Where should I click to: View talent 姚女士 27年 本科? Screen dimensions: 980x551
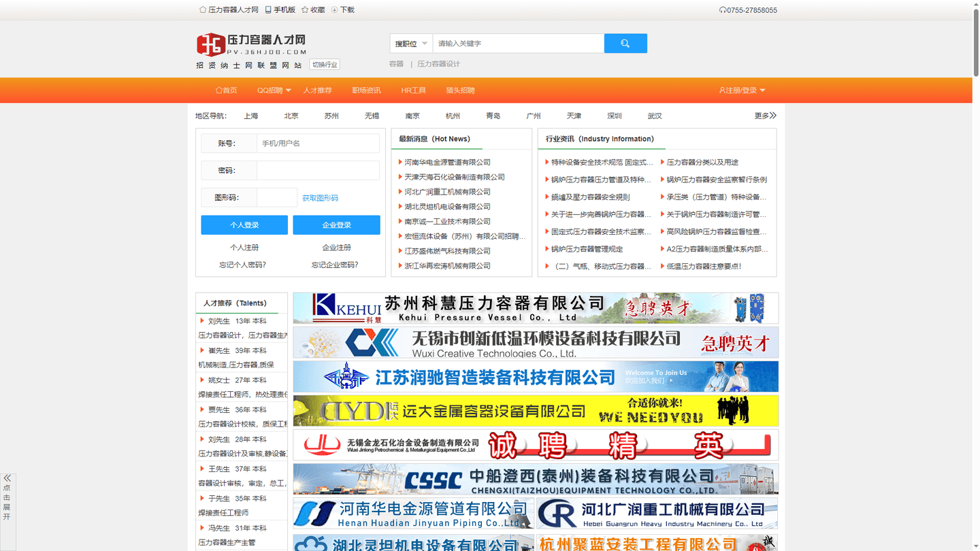pos(237,380)
